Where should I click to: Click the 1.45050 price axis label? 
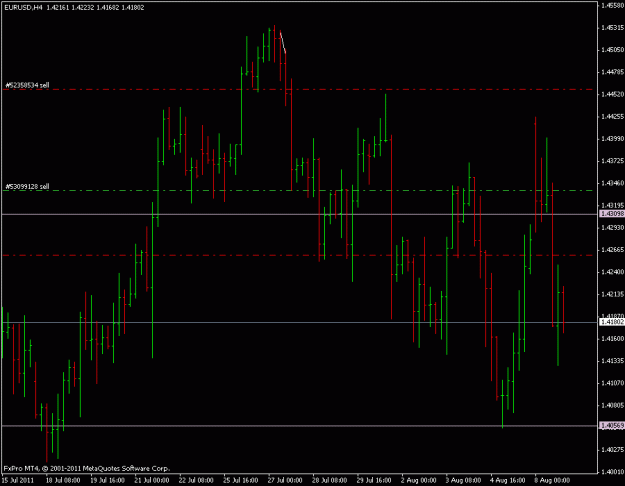(x=612, y=50)
